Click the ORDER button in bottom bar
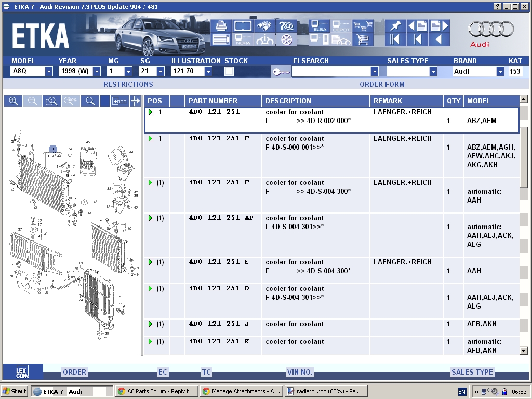Viewport: 532px width, 399px height. pyautogui.click(x=74, y=372)
